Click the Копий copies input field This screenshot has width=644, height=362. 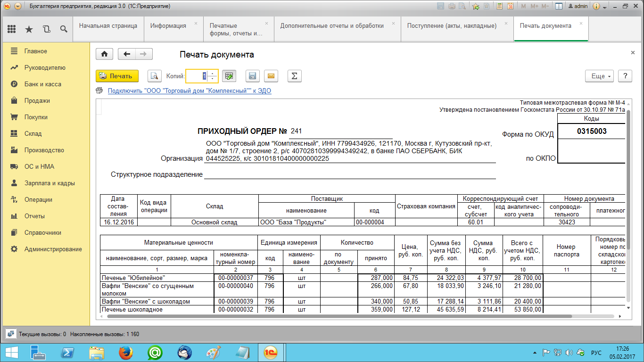click(x=198, y=76)
